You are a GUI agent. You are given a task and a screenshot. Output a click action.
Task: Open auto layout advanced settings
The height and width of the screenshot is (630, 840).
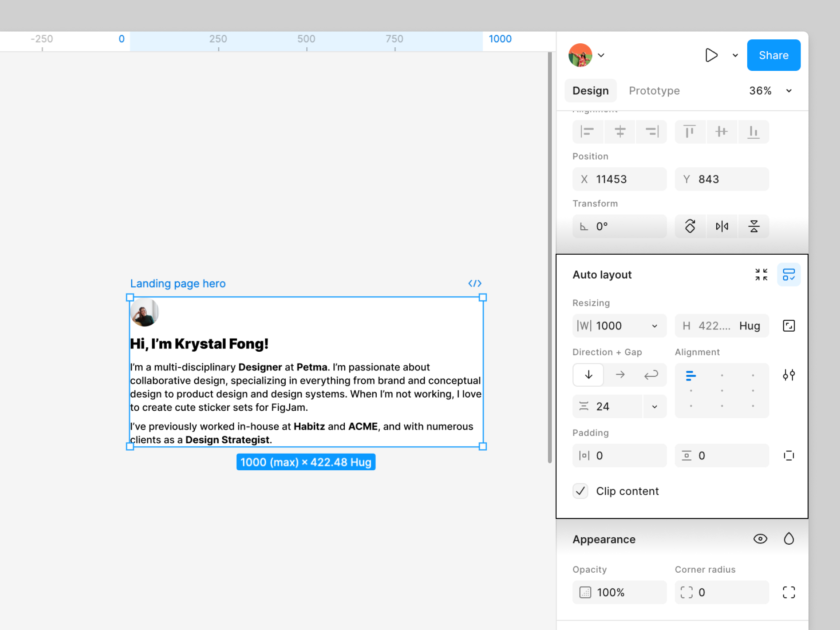click(x=789, y=375)
